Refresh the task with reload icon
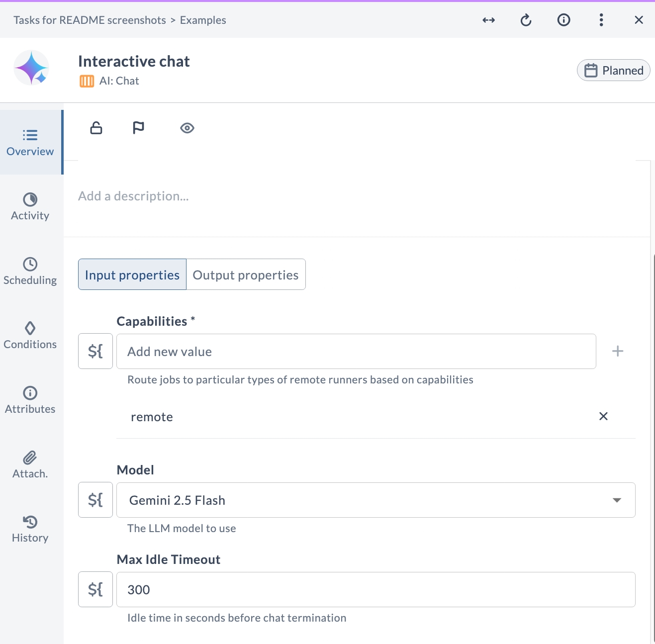 (x=526, y=20)
